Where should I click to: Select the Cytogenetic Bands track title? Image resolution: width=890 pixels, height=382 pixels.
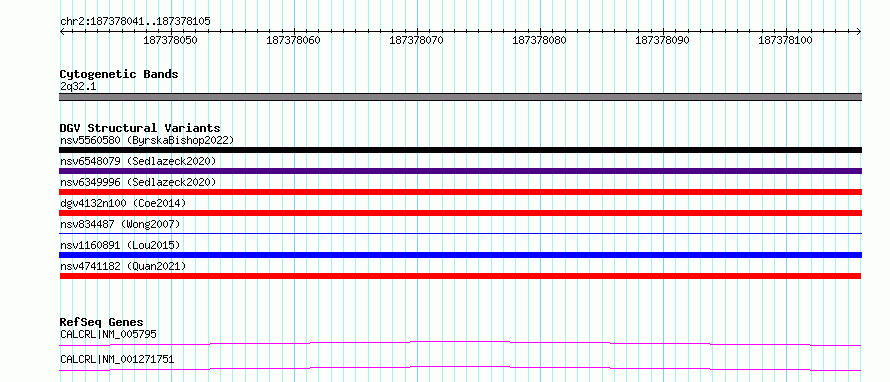(x=119, y=74)
